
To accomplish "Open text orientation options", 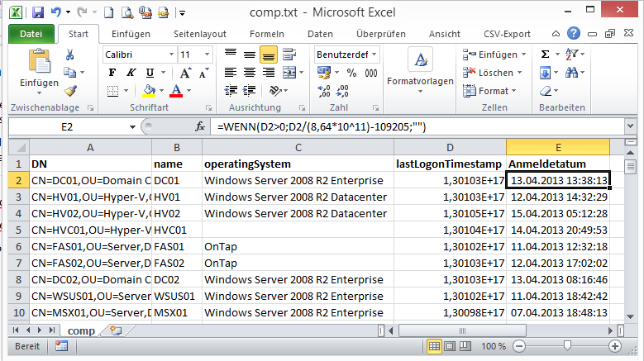I will pyautogui.click(x=274, y=91).
